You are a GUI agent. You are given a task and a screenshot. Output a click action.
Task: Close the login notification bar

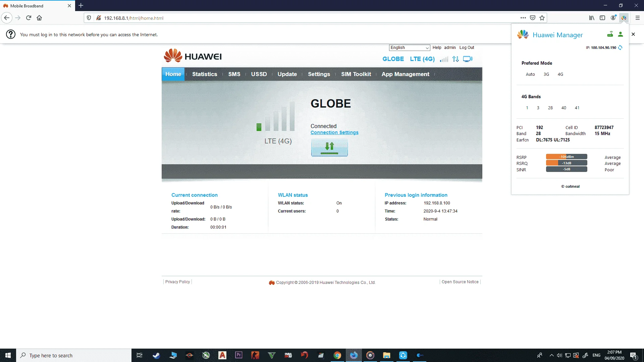point(633,34)
